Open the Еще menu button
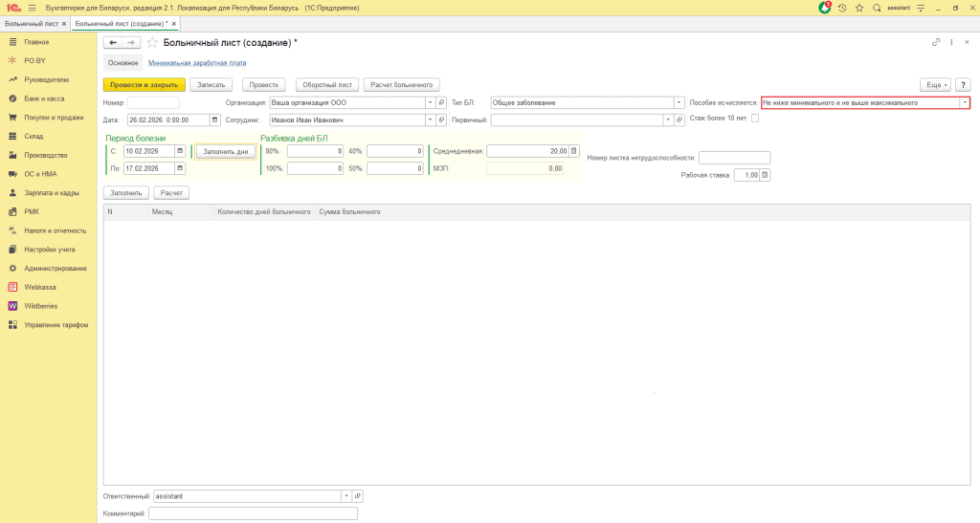 pos(934,84)
